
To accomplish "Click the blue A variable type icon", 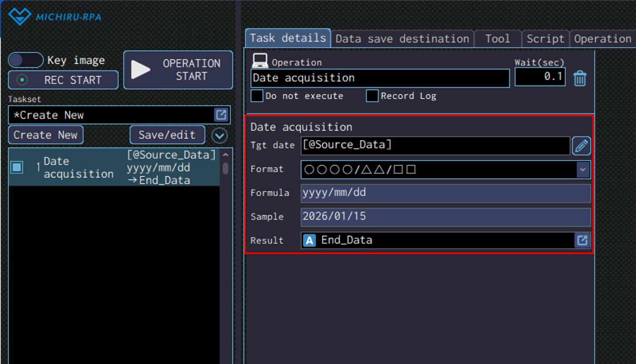I will click(x=310, y=240).
